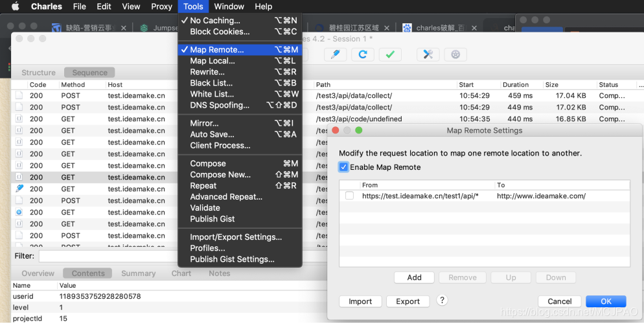
Task: Open the Help menu
Action: click(x=263, y=6)
